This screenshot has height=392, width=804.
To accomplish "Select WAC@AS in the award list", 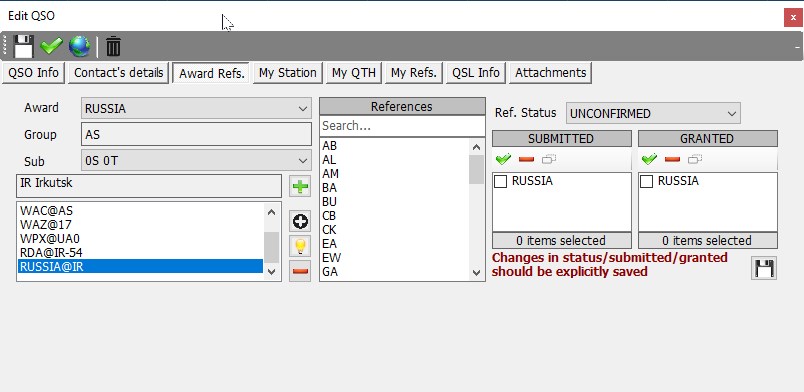I will coord(140,210).
